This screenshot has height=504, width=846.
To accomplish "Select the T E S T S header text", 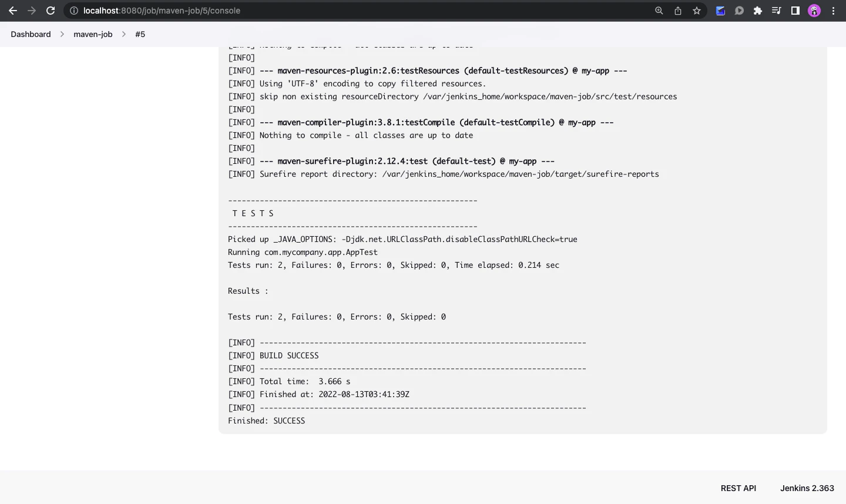I will 253,213.
